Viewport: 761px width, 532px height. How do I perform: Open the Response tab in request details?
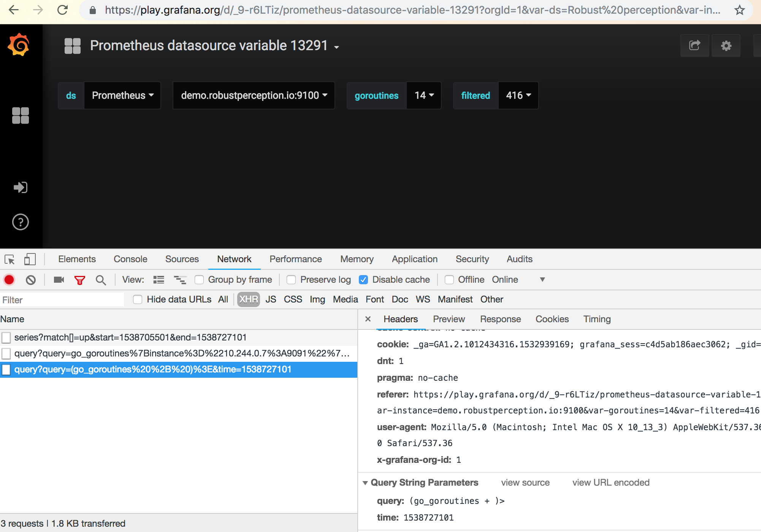[x=500, y=319]
